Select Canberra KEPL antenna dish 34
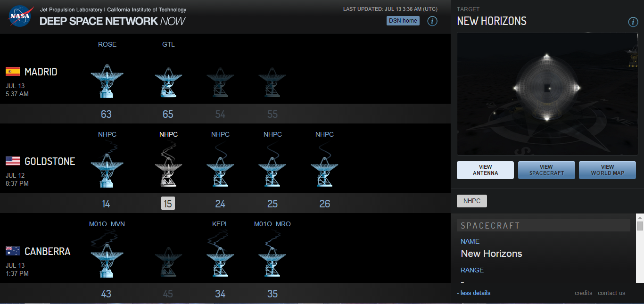The width and height of the screenshot is (644, 304). [x=220, y=260]
